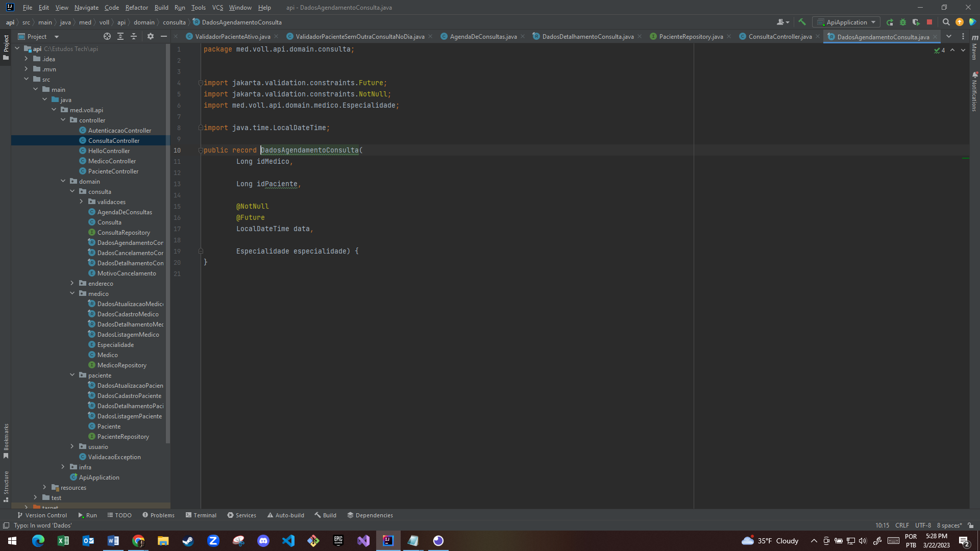Open the Dependencies tool window

coord(370,515)
